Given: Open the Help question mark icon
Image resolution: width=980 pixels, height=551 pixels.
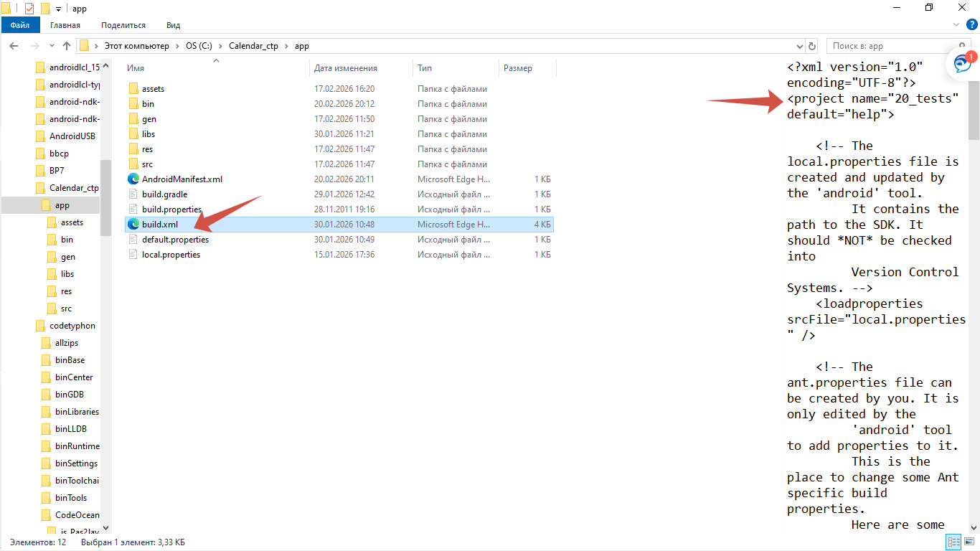Looking at the screenshot, I should (x=972, y=25).
